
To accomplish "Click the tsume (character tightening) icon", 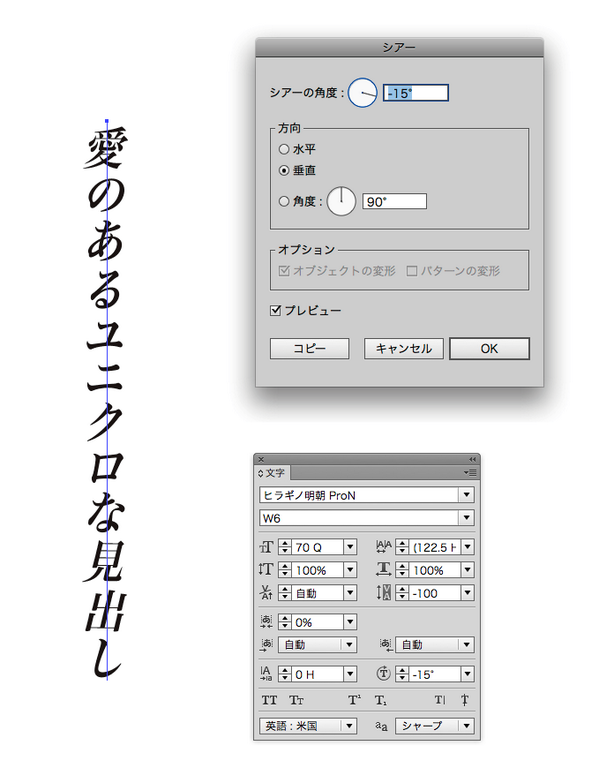I will [266, 622].
